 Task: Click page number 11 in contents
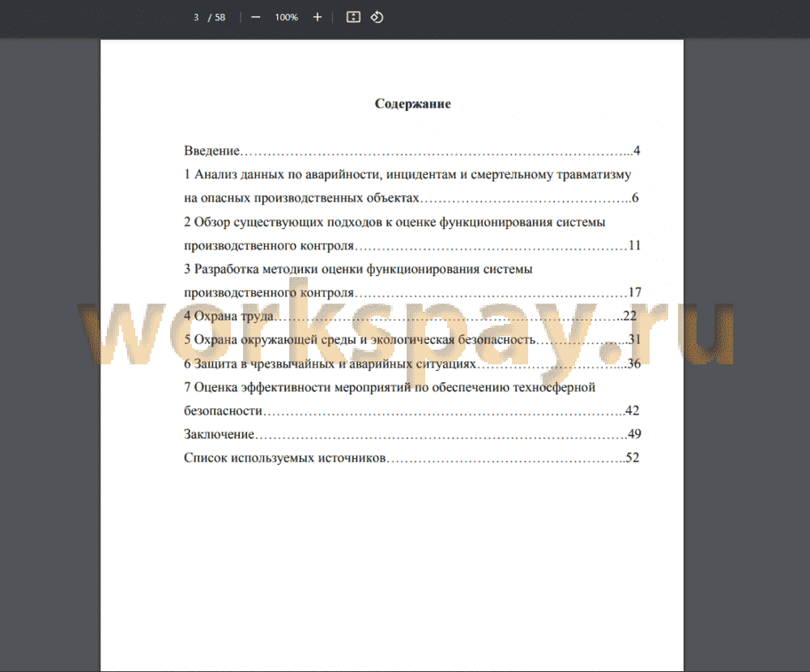click(635, 245)
